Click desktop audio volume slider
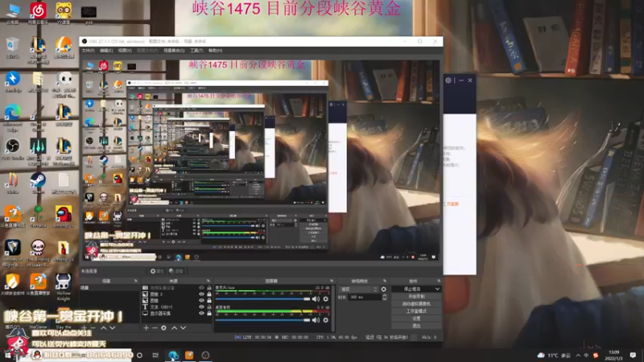This screenshot has width=644, height=362. point(263,320)
